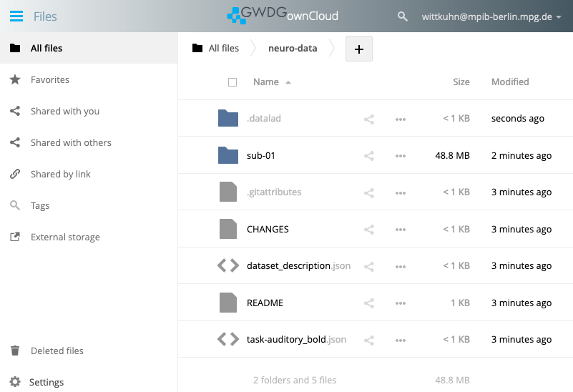Expand the user account dropdown

491,16
